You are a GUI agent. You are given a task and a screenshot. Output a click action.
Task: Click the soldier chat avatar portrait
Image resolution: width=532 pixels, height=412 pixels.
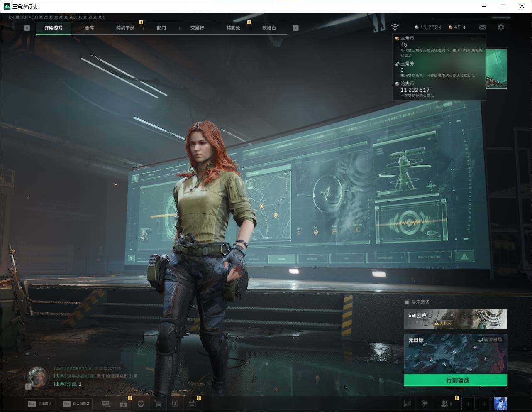tap(37, 377)
